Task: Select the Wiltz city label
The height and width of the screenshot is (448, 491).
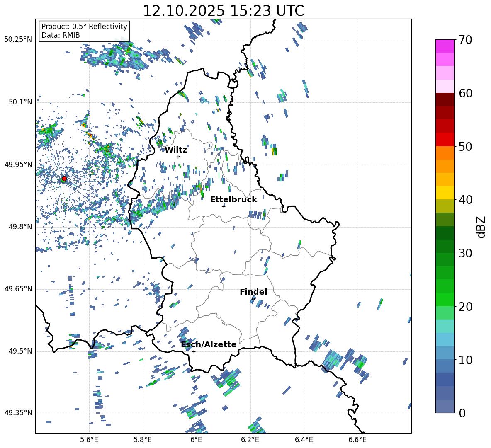Action: (x=176, y=150)
